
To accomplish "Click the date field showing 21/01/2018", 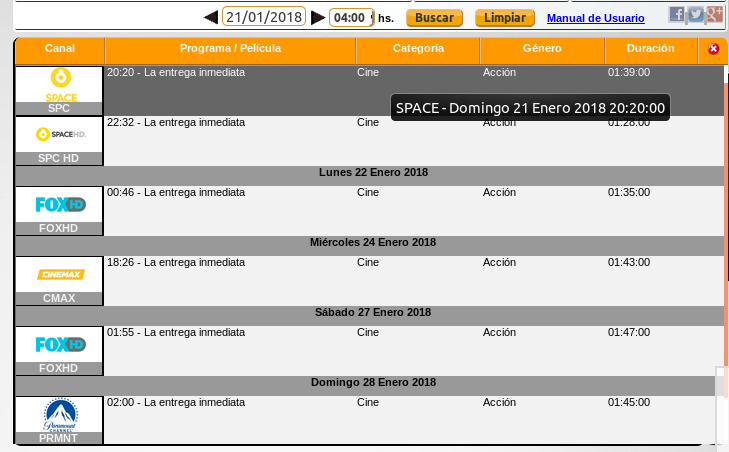I will tap(264, 17).
